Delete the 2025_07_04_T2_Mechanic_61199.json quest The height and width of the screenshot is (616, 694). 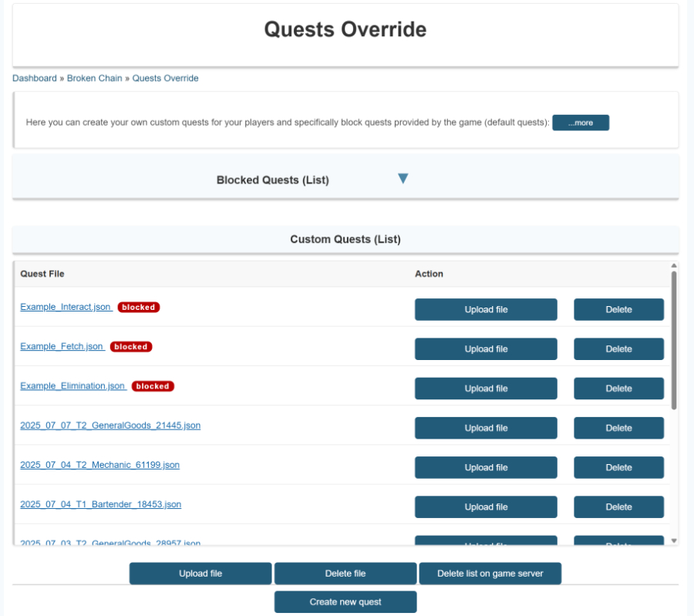(x=618, y=467)
